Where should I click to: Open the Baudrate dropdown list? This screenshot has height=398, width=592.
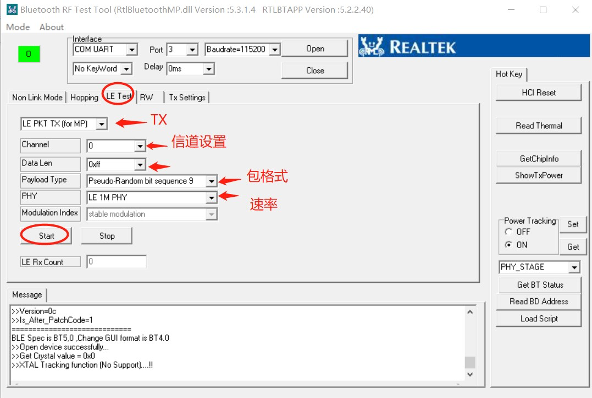click(274, 49)
